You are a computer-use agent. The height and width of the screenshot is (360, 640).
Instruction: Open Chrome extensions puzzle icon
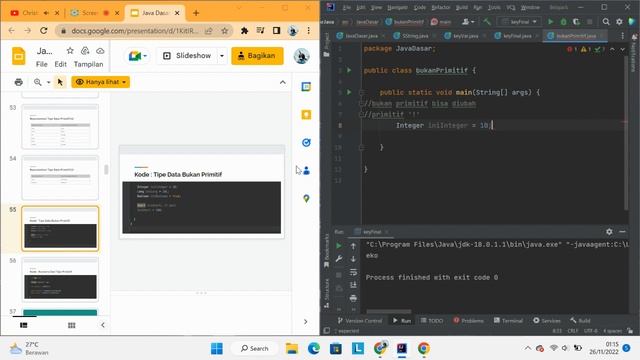244,31
